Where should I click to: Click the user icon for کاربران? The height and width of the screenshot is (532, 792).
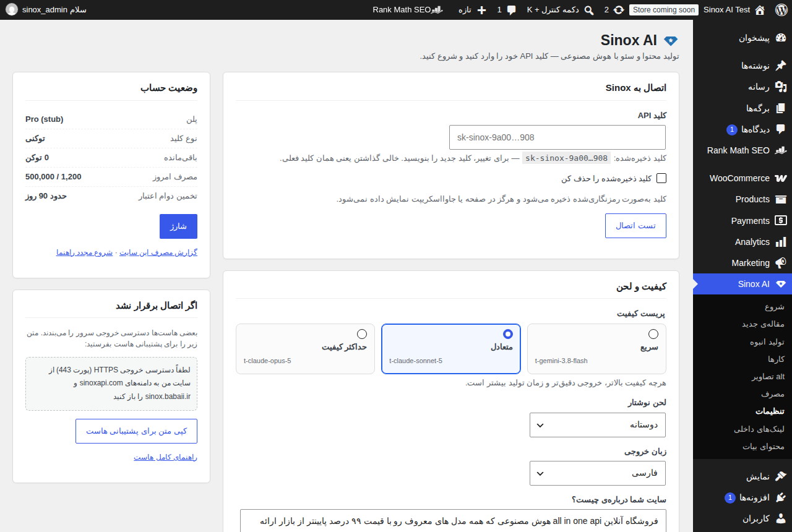780,518
